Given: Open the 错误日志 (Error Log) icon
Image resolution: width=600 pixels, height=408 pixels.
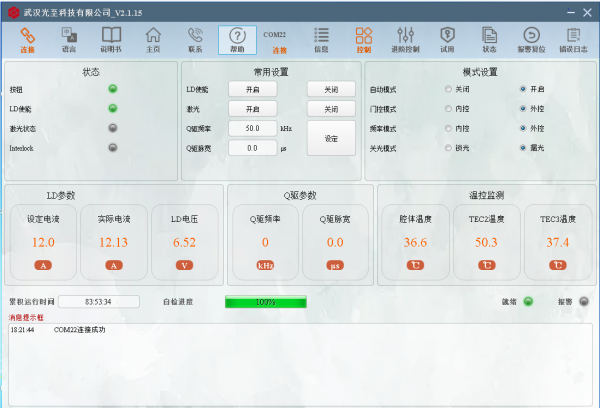Looking at the screenshot, I should (x=573, y=40).
